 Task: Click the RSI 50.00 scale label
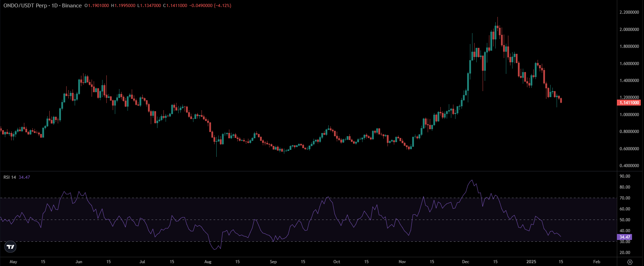[x=625, y=220]
